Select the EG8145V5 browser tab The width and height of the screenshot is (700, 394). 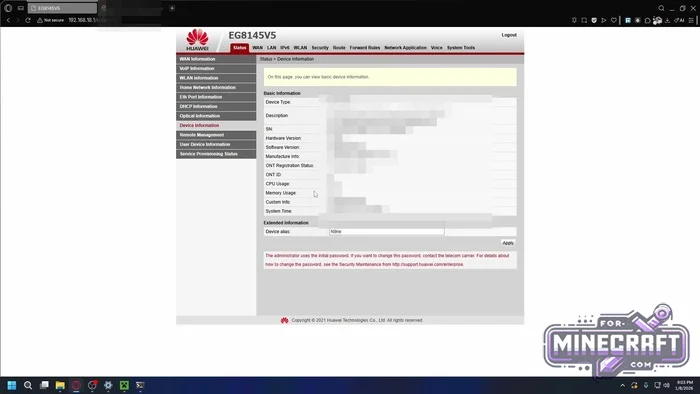pyautogui.click(x=62, y=8)
